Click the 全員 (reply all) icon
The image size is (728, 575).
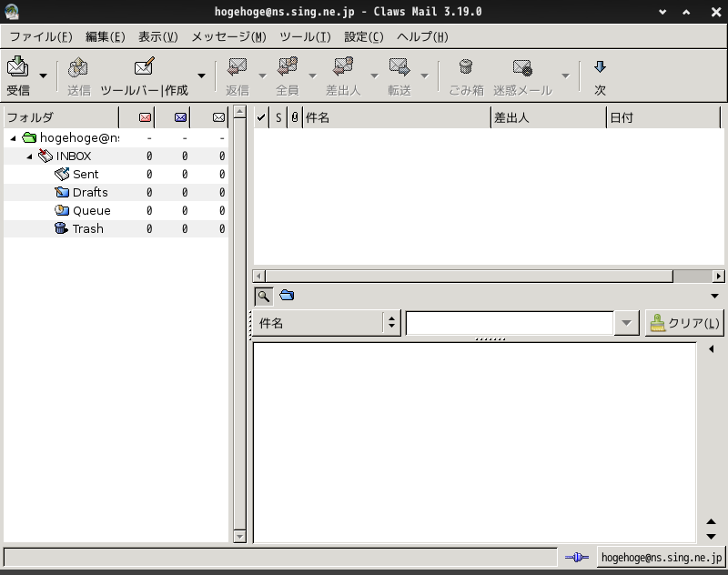pyautogui.click(x=288, y=66)
